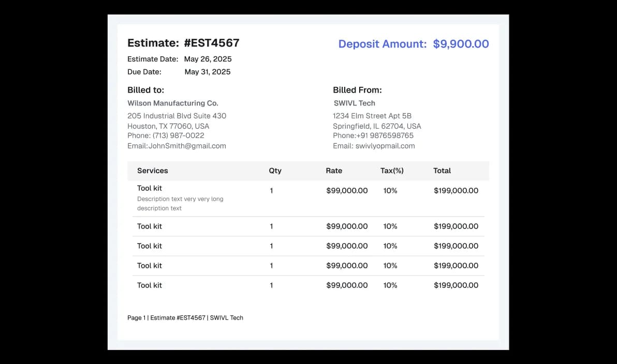Click the SWIVL Tech company name
The width and height of the screenshot is (617, 364).
pyautogui.click(x=355, y=103)
